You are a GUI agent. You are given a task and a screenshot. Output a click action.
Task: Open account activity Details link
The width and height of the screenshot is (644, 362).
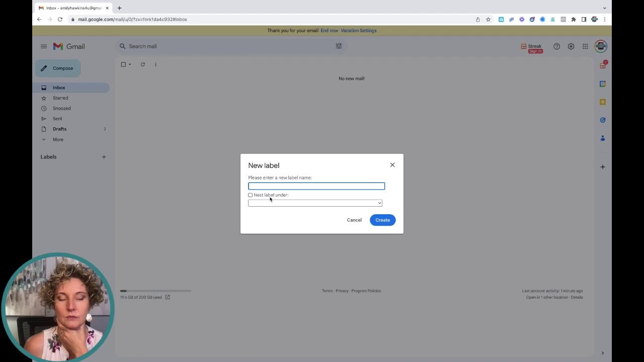577,297
